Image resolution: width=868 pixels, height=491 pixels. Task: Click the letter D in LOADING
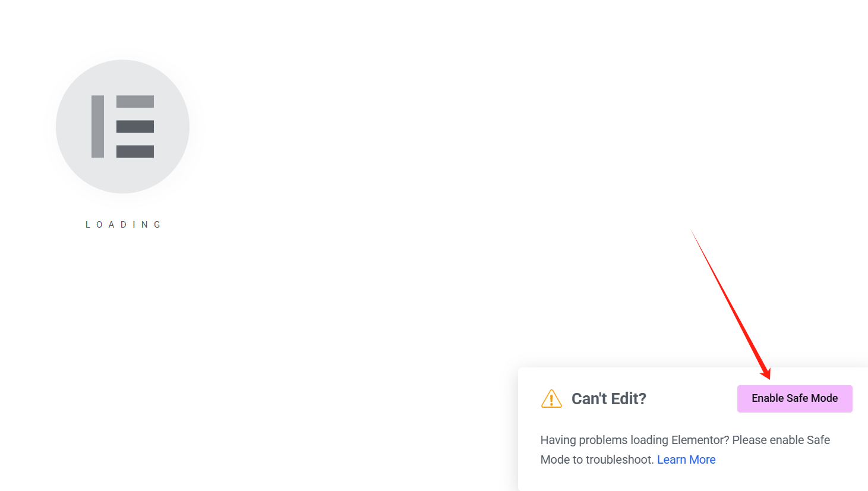(123, 225)
